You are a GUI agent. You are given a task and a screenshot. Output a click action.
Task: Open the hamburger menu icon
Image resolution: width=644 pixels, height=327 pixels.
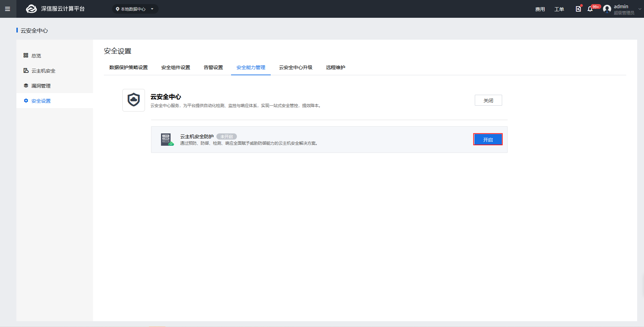pos(8,9)
